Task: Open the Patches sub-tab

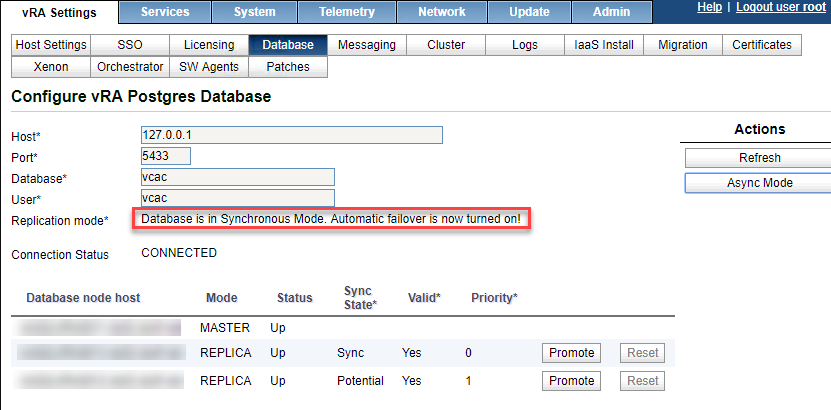Action: (288, 67)
